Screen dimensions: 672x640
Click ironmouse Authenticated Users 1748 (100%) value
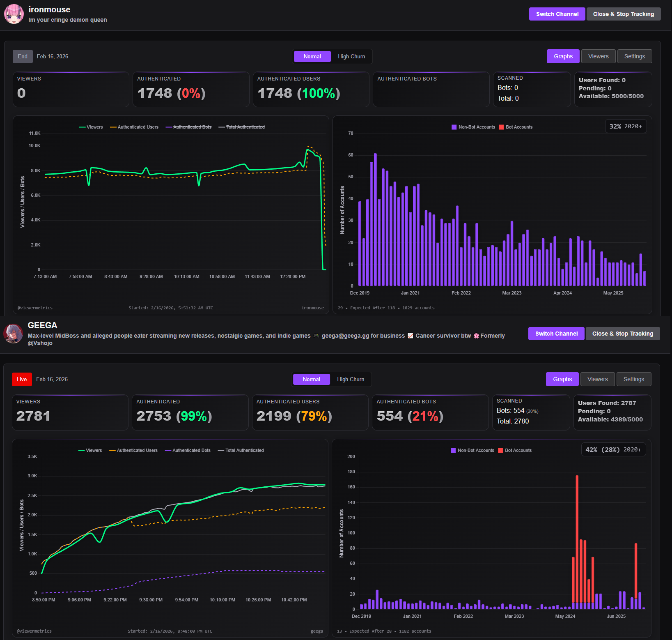298,93
